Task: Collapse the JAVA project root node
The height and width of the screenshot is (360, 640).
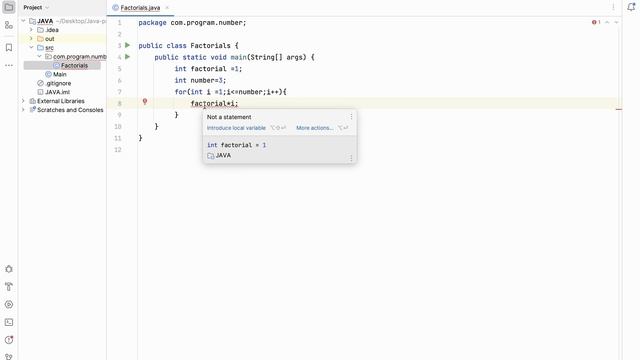Action: (23, 21)
